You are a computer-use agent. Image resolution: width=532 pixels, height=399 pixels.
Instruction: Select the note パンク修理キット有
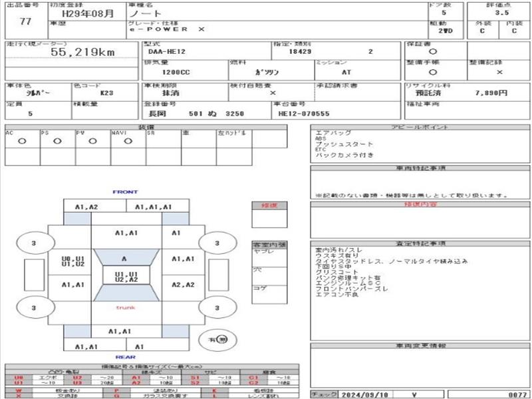(348, 278)
